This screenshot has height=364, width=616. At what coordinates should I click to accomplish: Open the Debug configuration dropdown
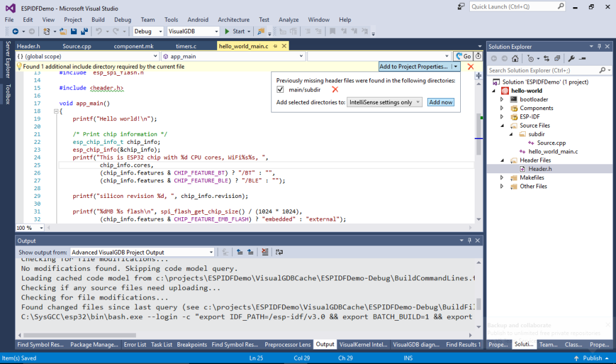(147, 31)
